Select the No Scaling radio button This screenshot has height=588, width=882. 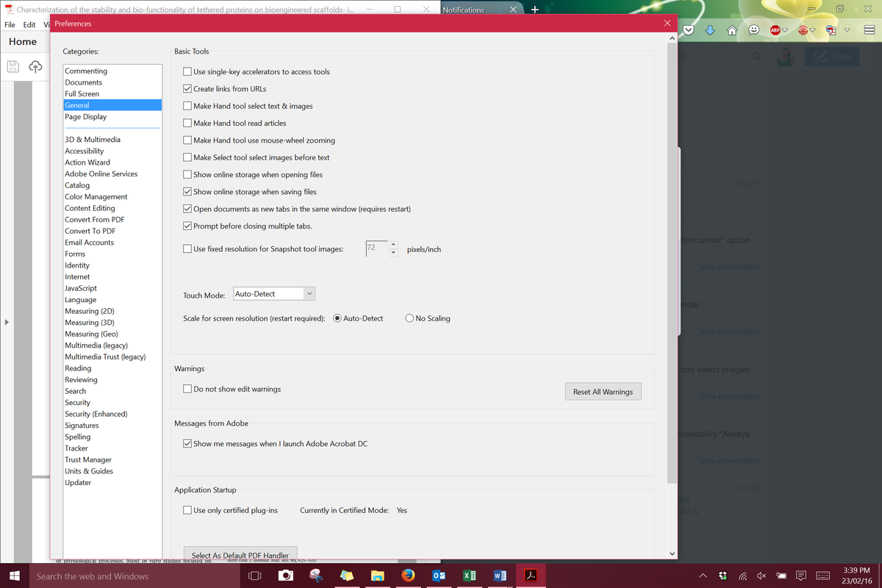409,318
